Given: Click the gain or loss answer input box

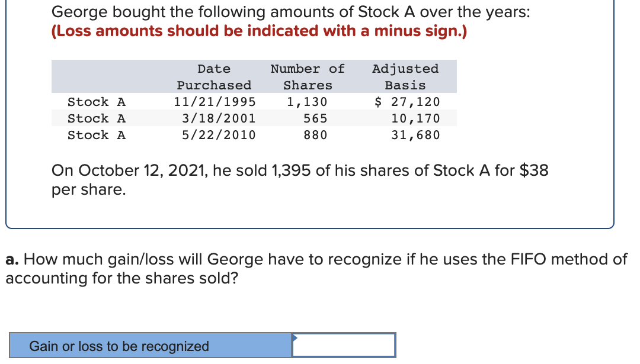Looking at the screenshot, I should 344,345.
